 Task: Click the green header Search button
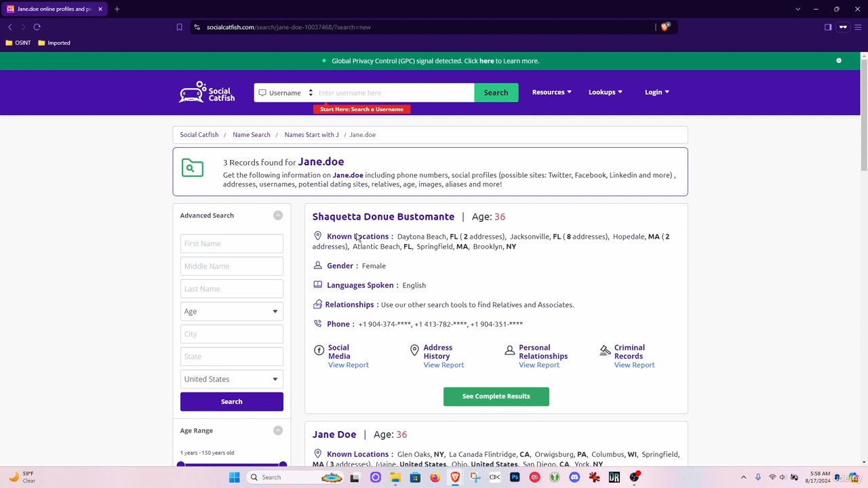(x=496, y=93)
